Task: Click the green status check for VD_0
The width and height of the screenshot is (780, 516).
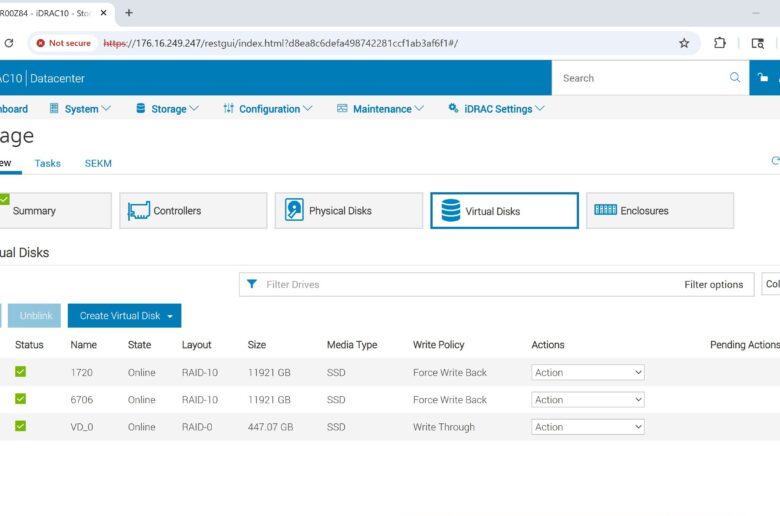Action: [x=20, y=426]
